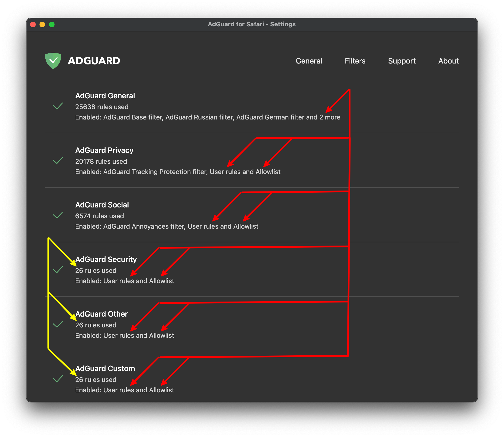Open the AdGuard Privacy filter group details

(x=104, y=150)
